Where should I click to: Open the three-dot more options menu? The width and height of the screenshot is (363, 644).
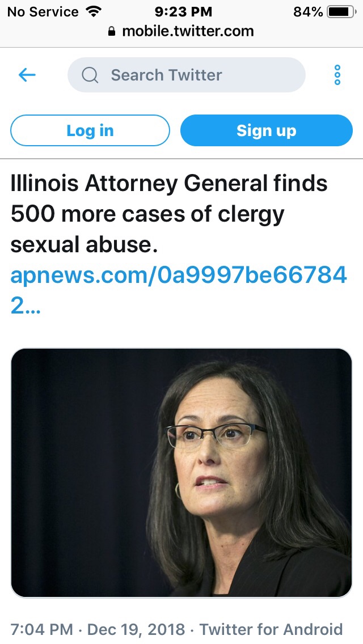337,75
